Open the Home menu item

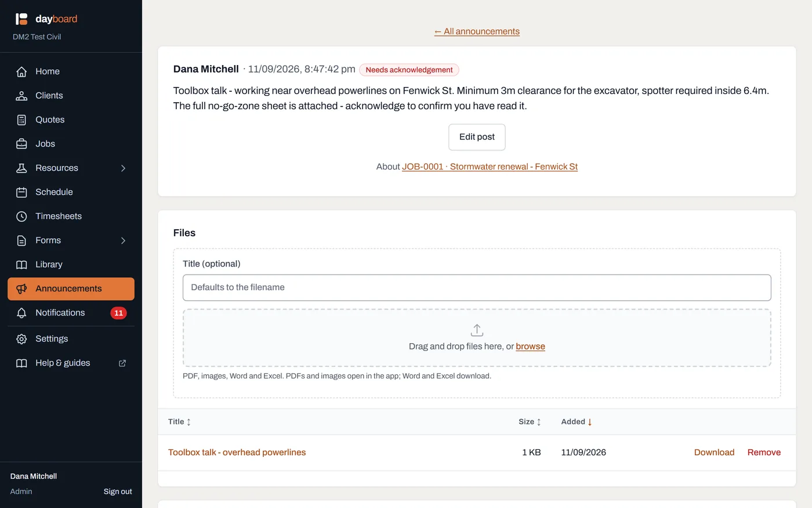point(71,71)
